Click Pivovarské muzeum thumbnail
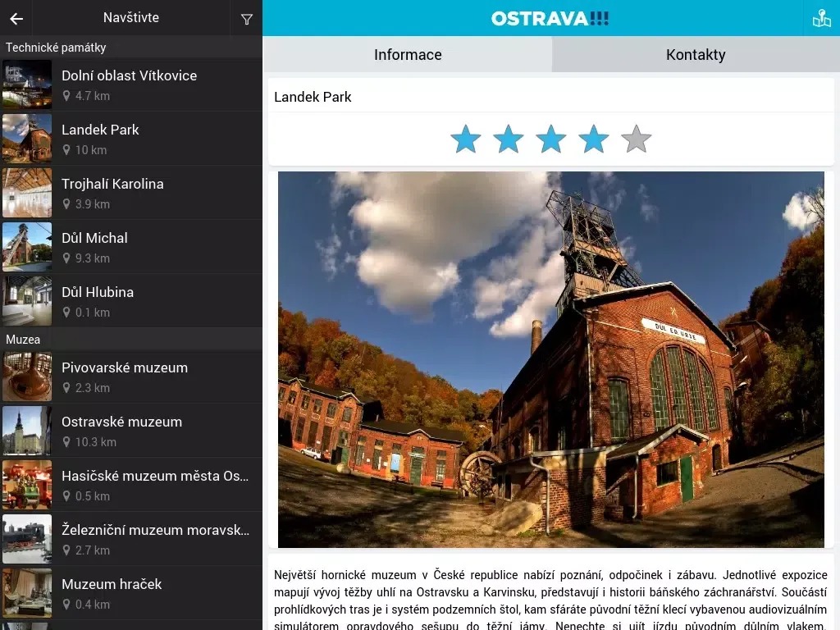 [27, 377]
